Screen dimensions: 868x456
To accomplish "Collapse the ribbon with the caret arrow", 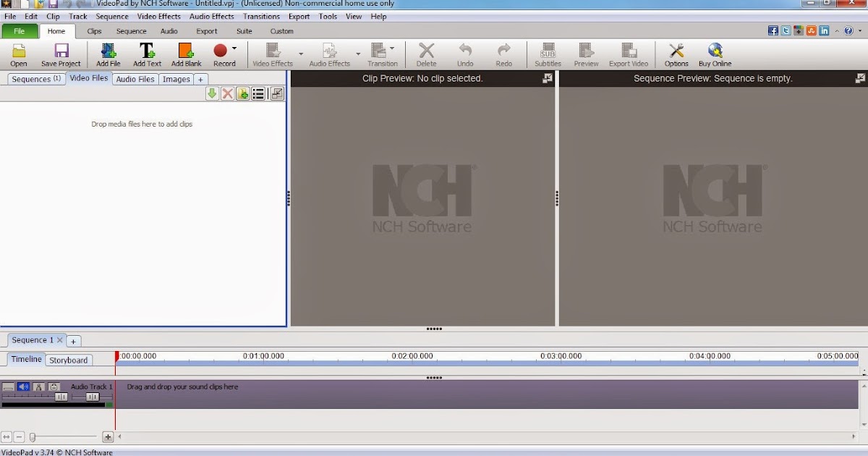I will tap(837, 31).
